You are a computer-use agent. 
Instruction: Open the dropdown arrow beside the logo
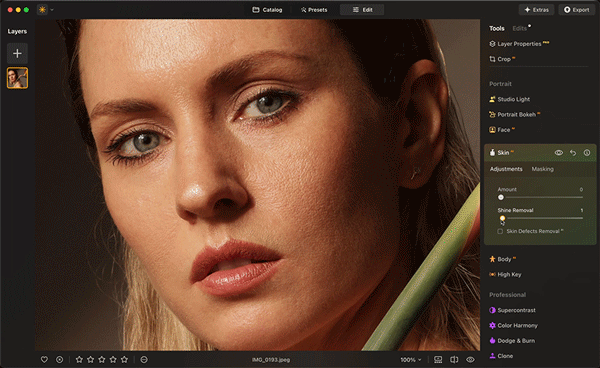pos(52,10)
